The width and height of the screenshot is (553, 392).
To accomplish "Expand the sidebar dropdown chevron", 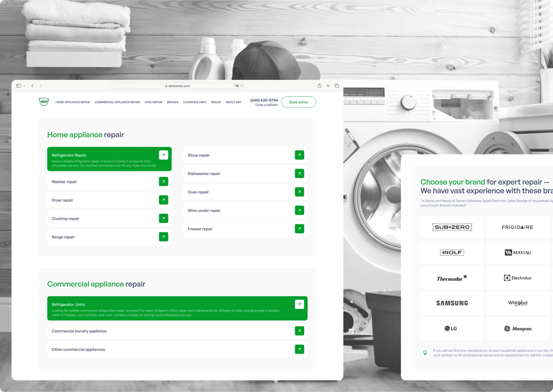I will click(x=25, y=86).
